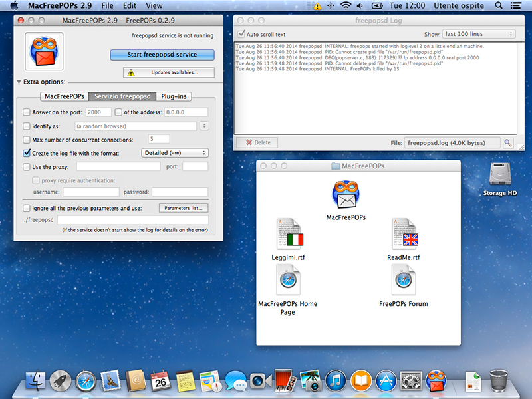
Task: Open Photo Booth from the Dock
Action: click(x=285, y=381)
